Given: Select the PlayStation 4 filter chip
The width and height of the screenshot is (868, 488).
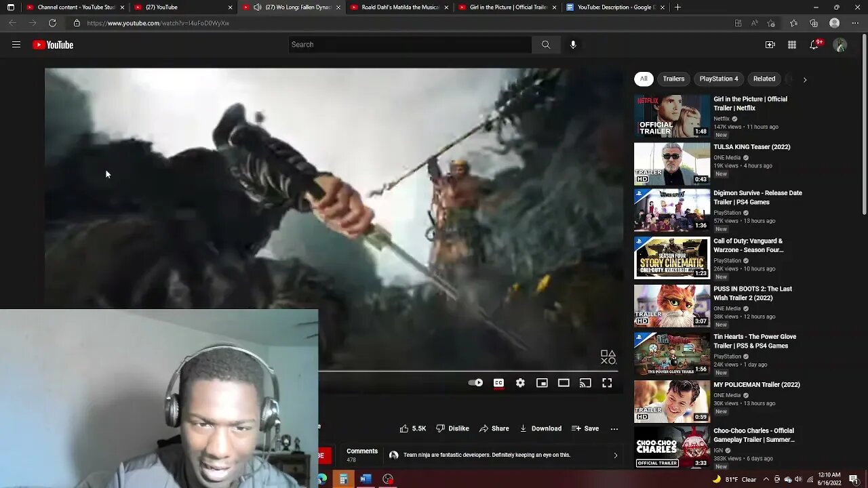Looking at the screenshot, I should point(719,79).
